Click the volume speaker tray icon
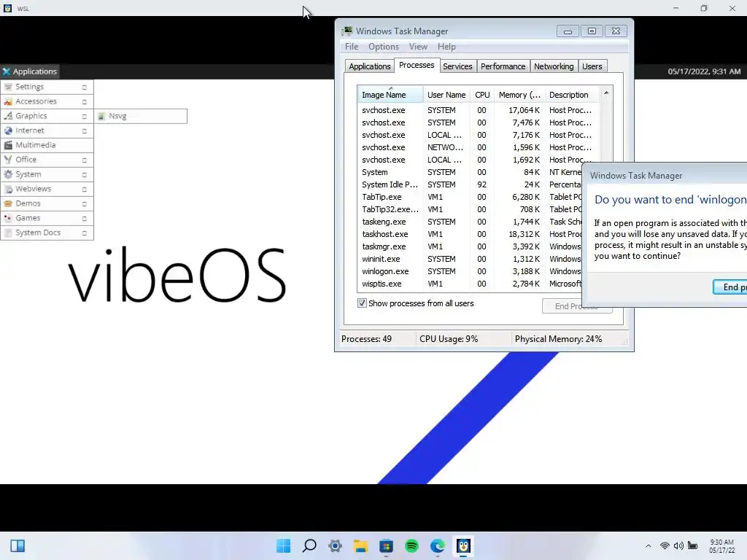Screen dimensions: 747x560 678,545
